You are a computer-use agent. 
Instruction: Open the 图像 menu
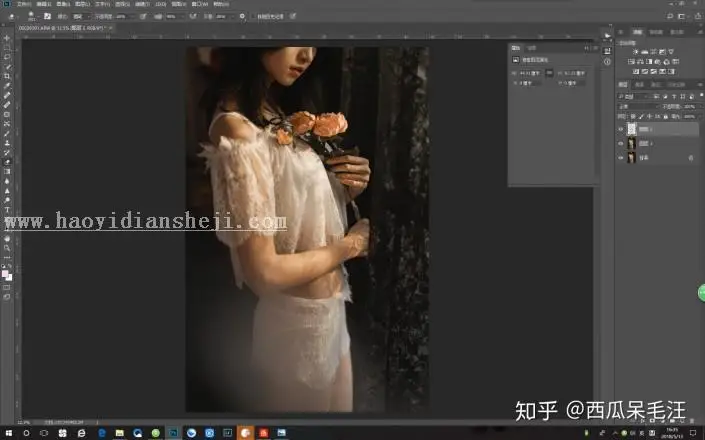pyautogui.click(x=63, y=4)
